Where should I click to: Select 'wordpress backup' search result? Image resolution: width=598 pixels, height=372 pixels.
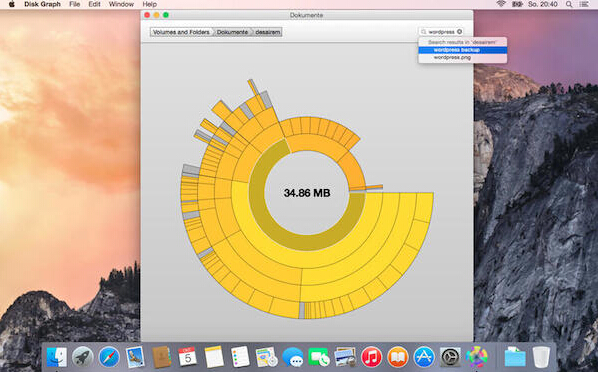tap(463, 50)
